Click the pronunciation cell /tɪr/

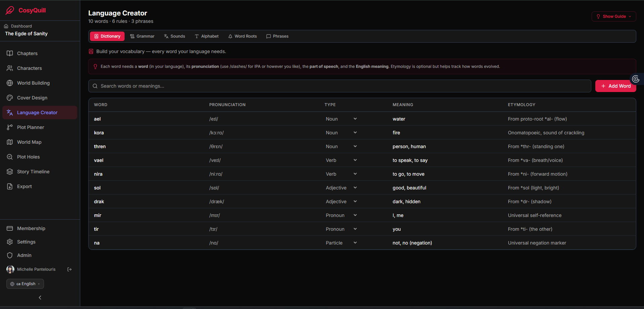[213, 229]
